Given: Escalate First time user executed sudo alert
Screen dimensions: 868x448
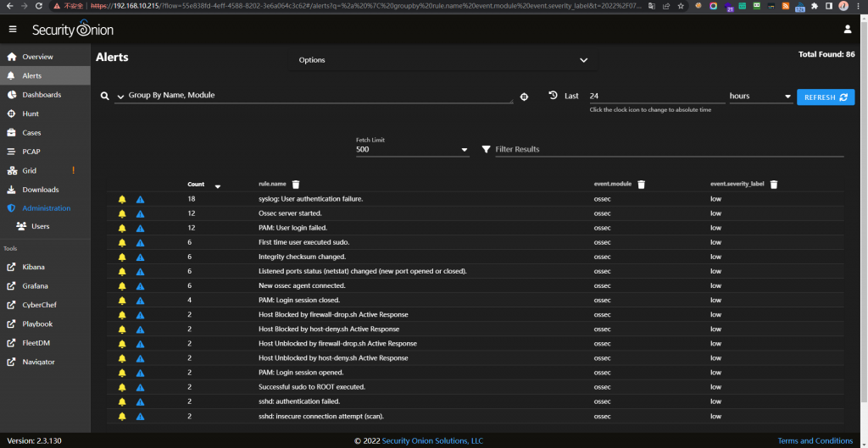Looking at the screenshot, I should click(140, 242).
